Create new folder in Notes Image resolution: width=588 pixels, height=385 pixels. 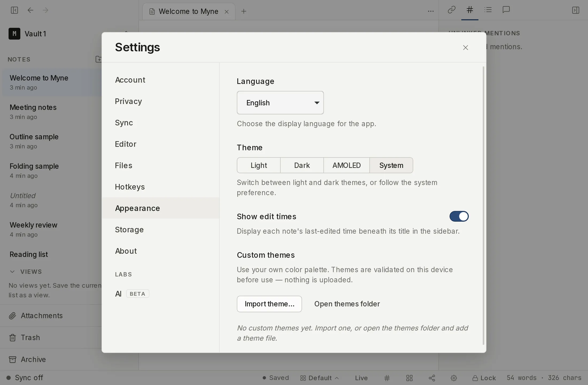pos(98,59)
